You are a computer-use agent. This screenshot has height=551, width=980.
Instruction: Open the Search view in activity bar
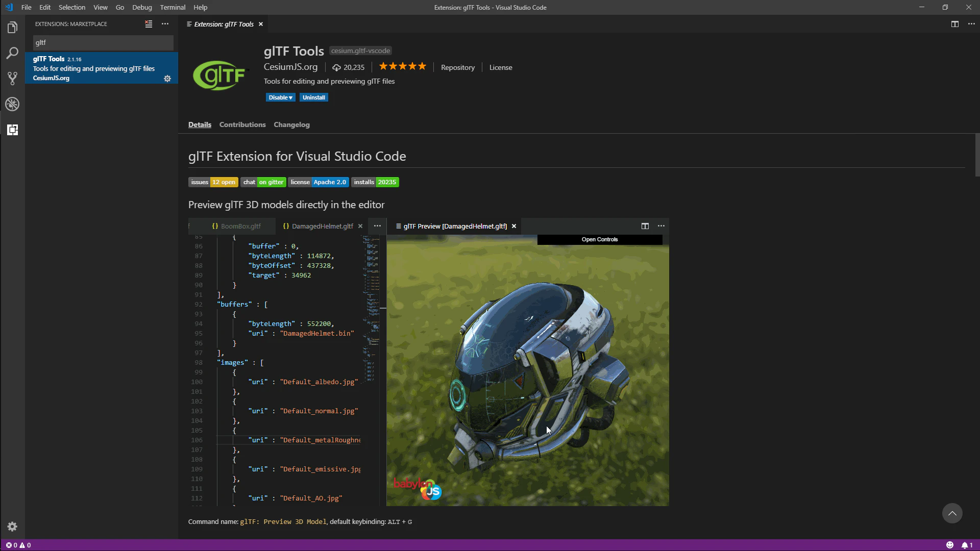coord(12,53)
